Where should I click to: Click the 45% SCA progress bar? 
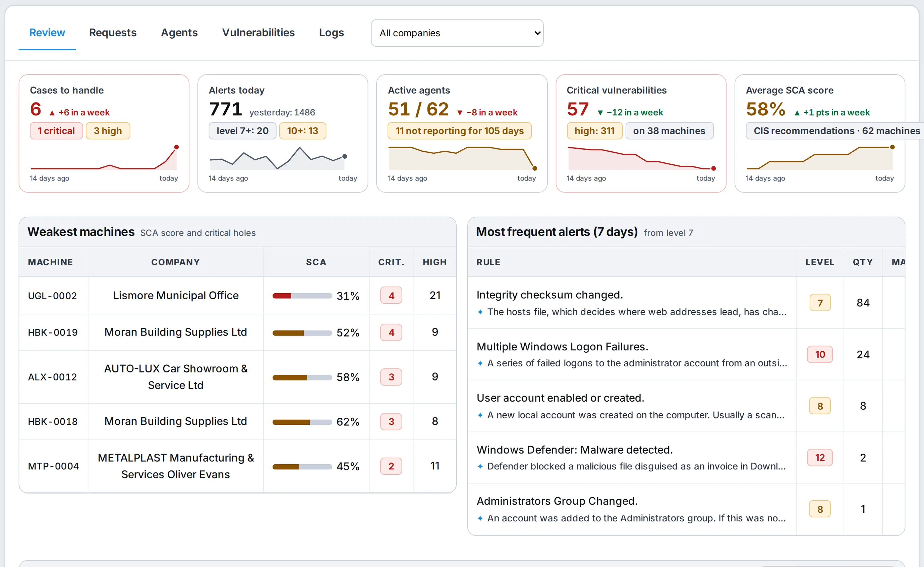pos(302,467)
